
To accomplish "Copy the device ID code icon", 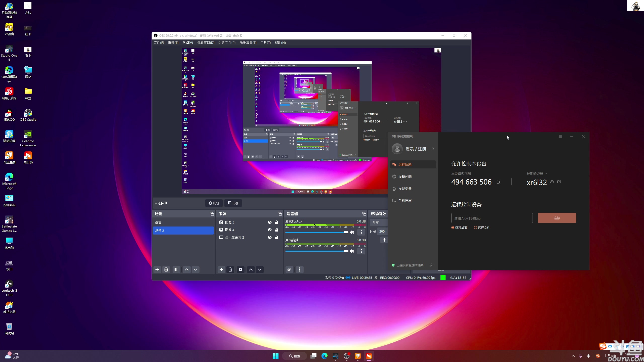I will point(498,182).
